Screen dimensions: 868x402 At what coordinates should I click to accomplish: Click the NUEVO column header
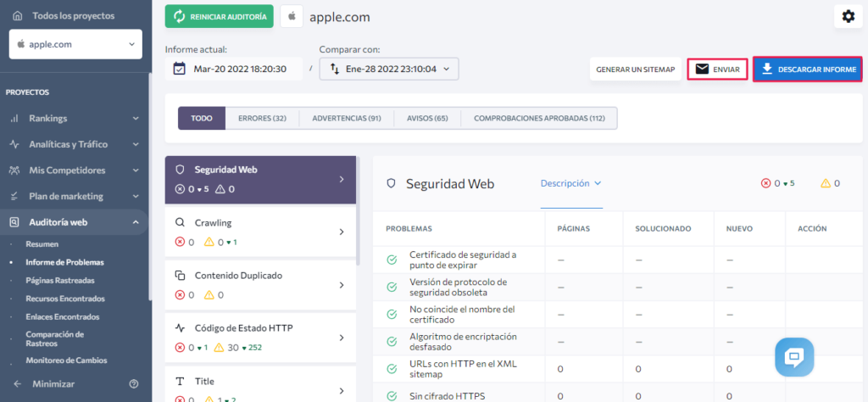pyautogui.click(x=739, y=228)
